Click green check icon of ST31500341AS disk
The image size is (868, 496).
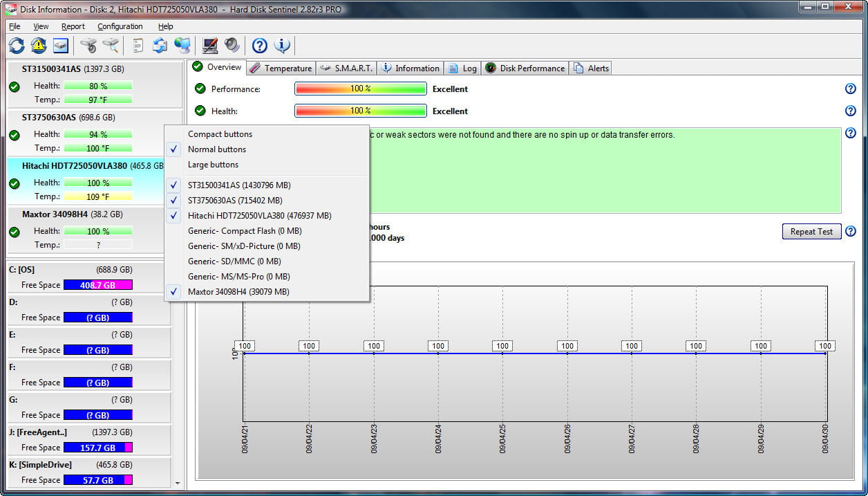click(14, 86)
